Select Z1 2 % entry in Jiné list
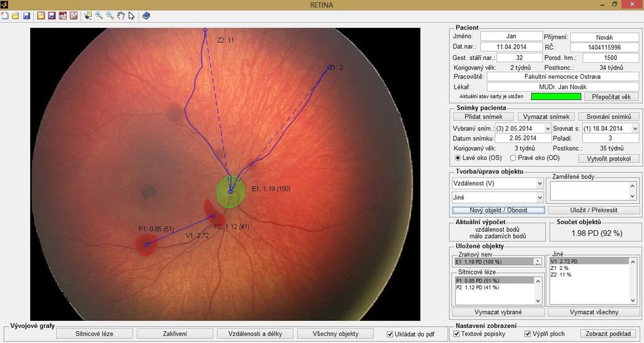The image size is (644, 343). pos(589,268)
